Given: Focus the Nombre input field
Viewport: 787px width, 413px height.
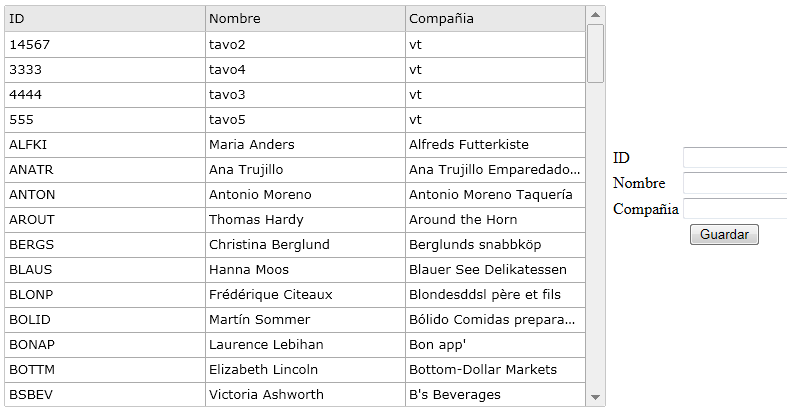Looking at the screenshot, I should [x=735, y=183].
